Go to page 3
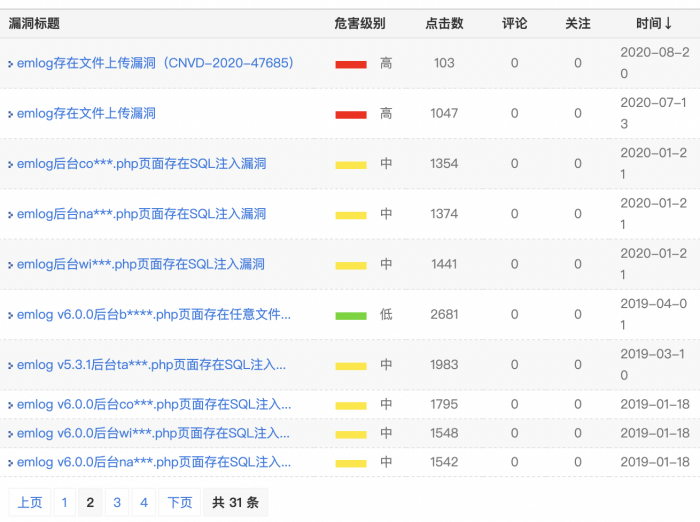700x522 pixels. pyautogui.click(x=117, y=502)
